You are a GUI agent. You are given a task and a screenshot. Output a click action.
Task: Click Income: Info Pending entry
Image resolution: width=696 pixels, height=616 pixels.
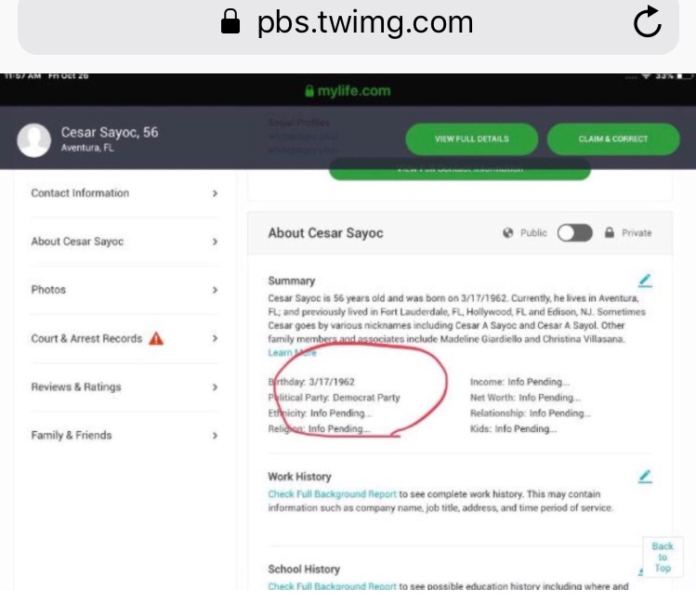pos(519,382)
